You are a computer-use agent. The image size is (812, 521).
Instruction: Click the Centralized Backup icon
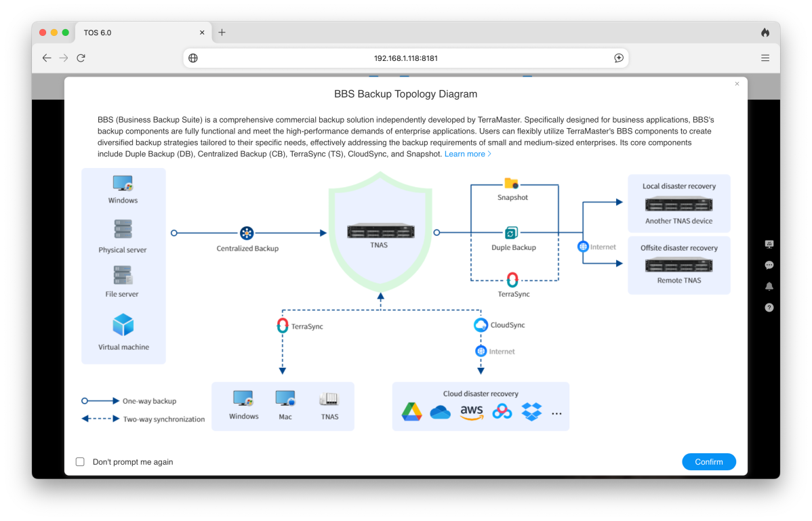pyautogui.click(x=247, y=233)
